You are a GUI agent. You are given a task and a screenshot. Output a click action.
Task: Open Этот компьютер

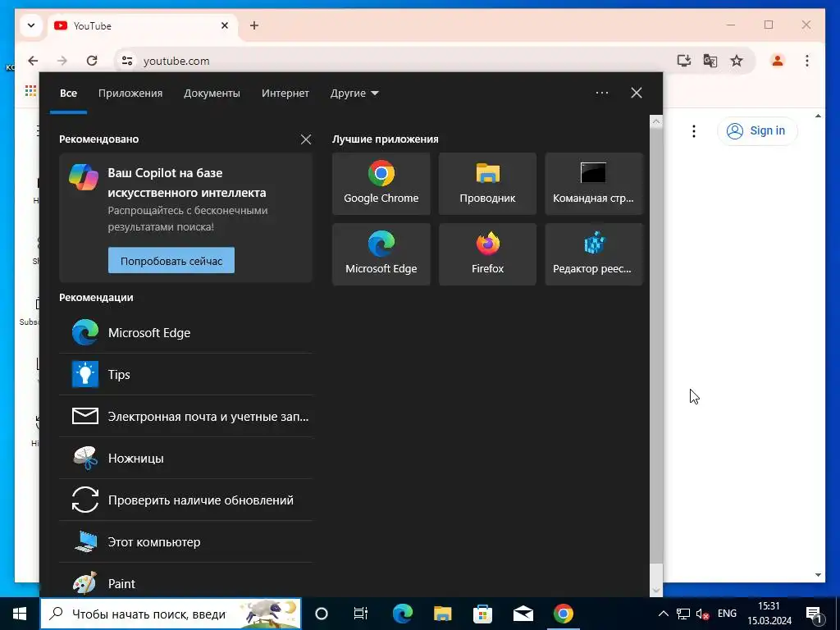(x=185, y=541)
